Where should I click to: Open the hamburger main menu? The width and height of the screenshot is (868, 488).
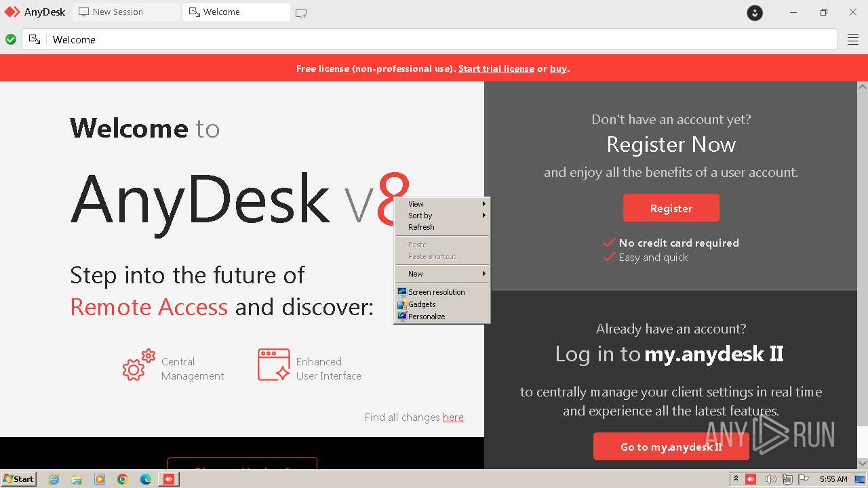853,39
